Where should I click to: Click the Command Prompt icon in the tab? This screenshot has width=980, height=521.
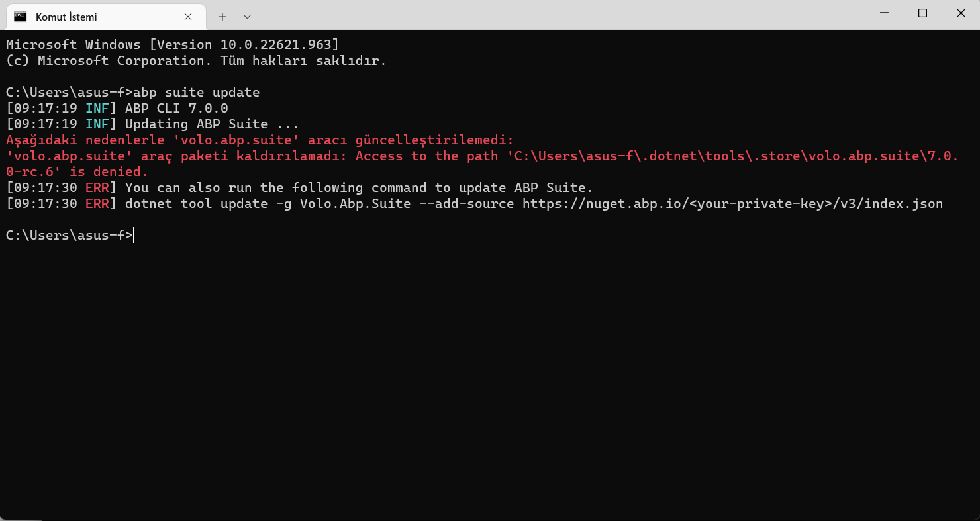point(21,17)
